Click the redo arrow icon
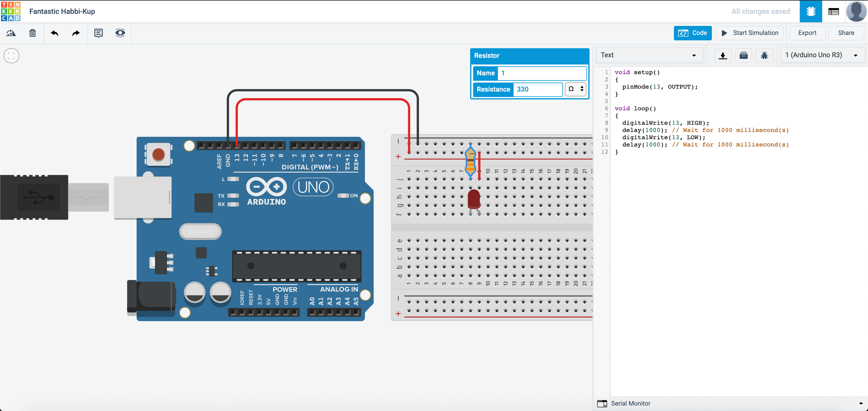868x411 pixels. (x=76, y=33)
